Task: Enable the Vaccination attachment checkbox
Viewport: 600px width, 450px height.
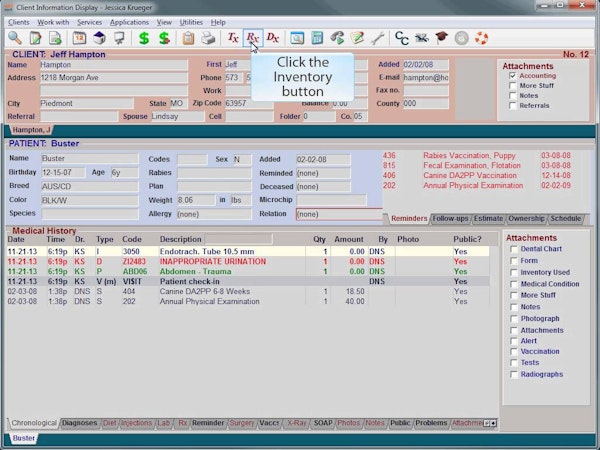Action: [x=514, y=351]
